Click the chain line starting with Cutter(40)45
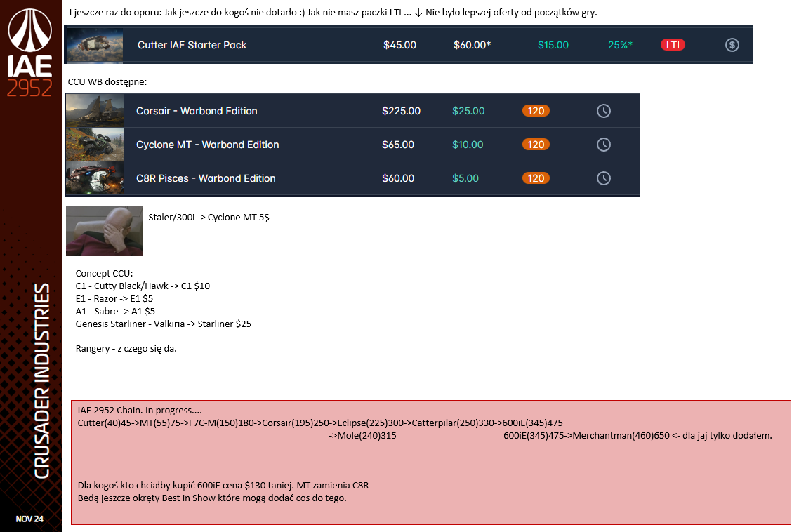Image resolution: width=806 pixels, height=532 pixels. [320, 423]
